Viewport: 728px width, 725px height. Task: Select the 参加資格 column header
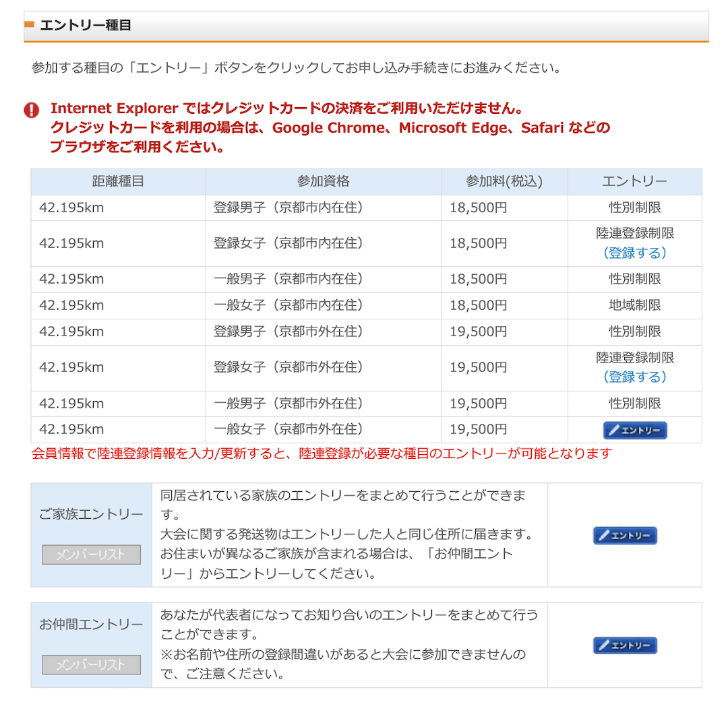[323, 181]
